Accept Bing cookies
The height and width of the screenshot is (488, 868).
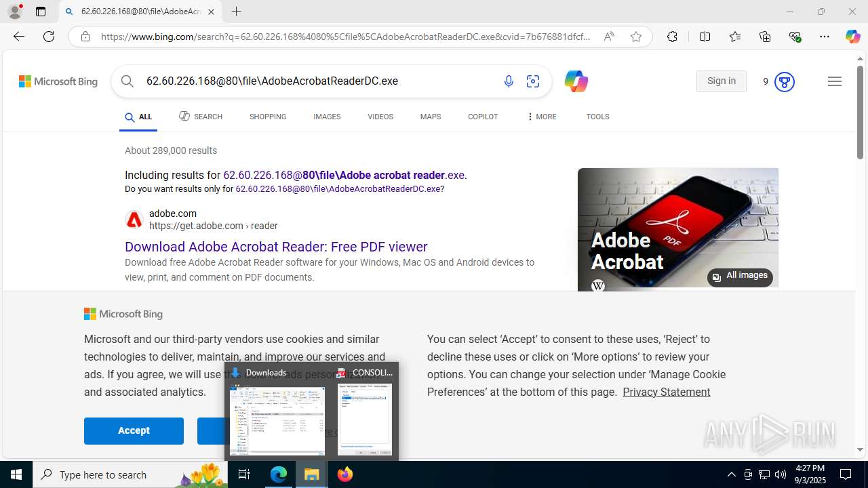[x=134, y=430]
